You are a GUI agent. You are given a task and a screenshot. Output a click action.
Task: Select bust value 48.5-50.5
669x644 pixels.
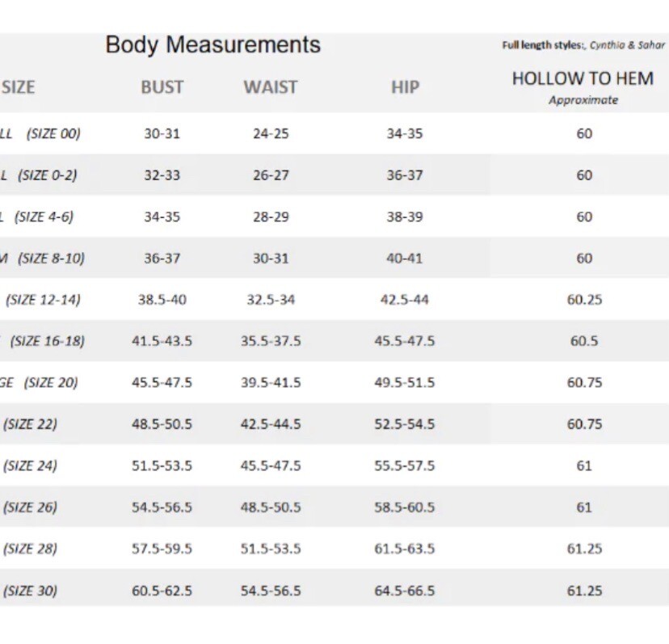coord(162,423)
